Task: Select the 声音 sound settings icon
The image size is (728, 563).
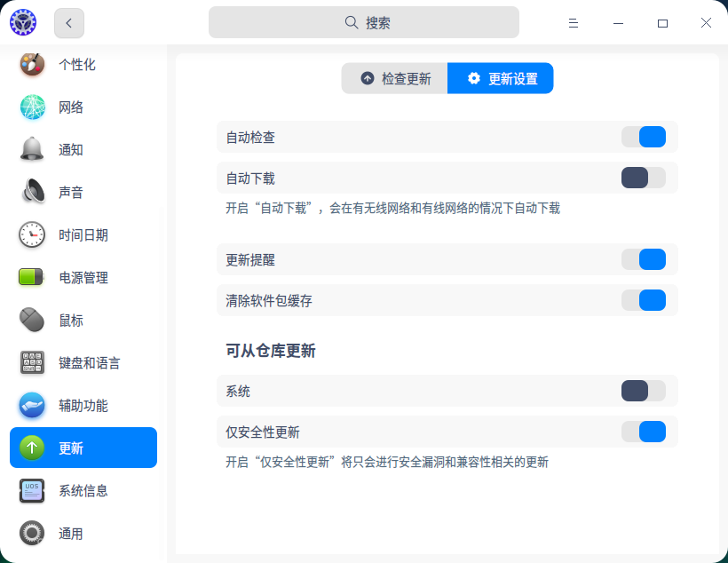Action: pos(32,192)
